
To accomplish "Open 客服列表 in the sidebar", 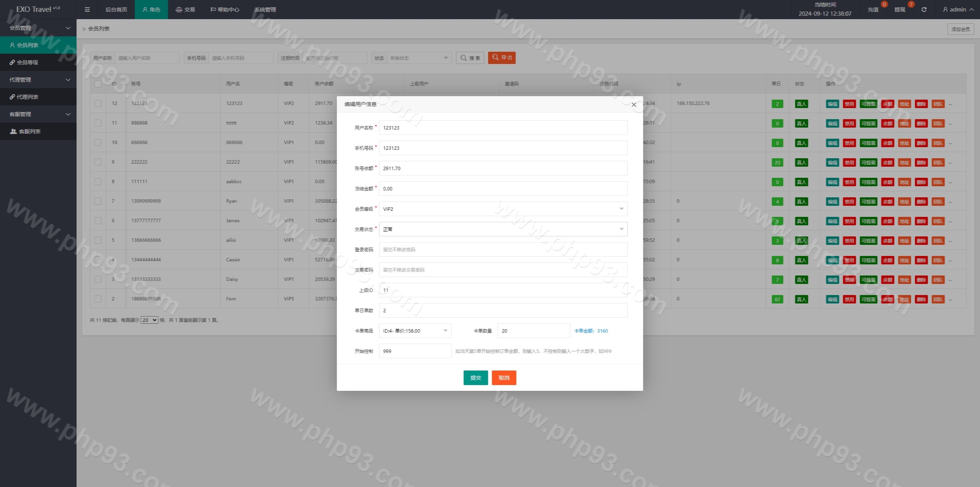I will (29, 131).
